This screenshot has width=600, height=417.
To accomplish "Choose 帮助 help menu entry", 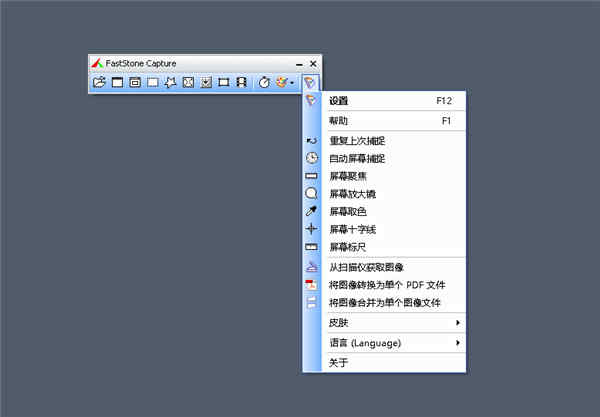I will coord(393,121).
